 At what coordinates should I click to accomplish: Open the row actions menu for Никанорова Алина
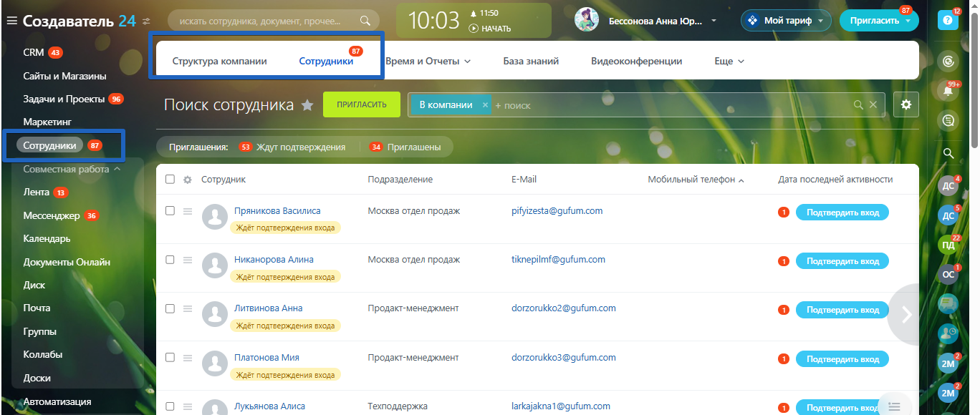188,260
